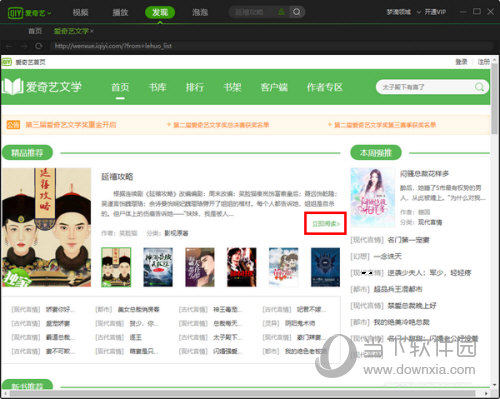Open 超品兵王混都市 in weekly list
Image resolution: width=500 pixels, height=399 pixels.
398,289
